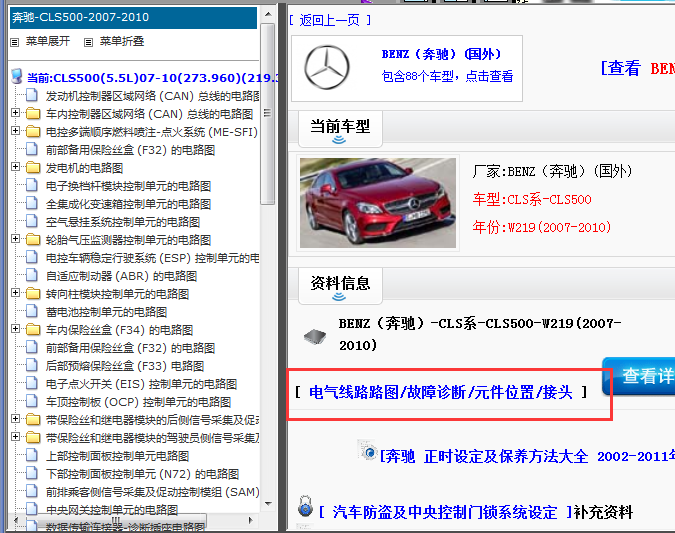Click the document icon for 全集成化变速箱控制单元
The image size is (675, 533).
pos(31,203)
